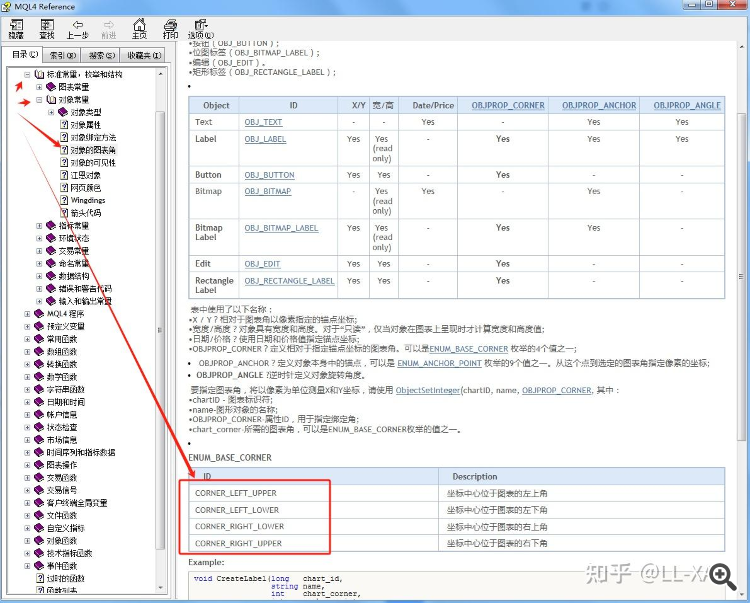Viewport: 750px width, 603px height.
Task: Switch to the 收藏夹 tab
Action: 143,55
